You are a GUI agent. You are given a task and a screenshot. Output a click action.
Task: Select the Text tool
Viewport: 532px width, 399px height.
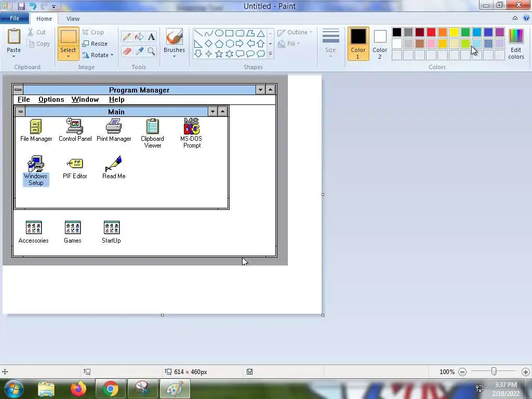click(x=151, y=37)
